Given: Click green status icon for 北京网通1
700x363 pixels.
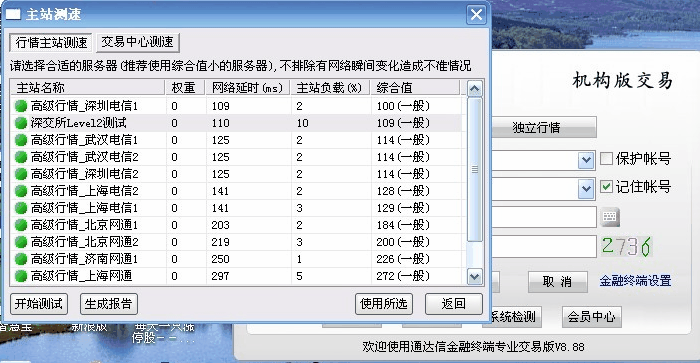Looking at the screenshot, I should (x=21, y=225).
